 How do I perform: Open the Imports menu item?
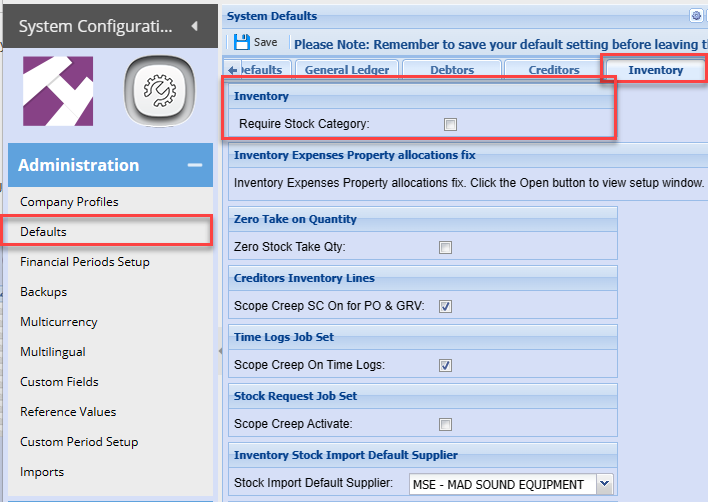click(x=42, y=472)
